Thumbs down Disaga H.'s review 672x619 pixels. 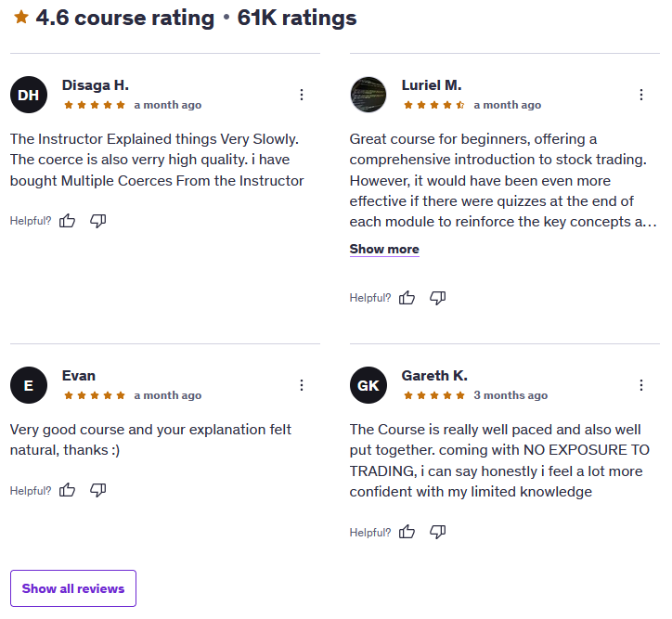pyautogui.click(x=98, y=221)
